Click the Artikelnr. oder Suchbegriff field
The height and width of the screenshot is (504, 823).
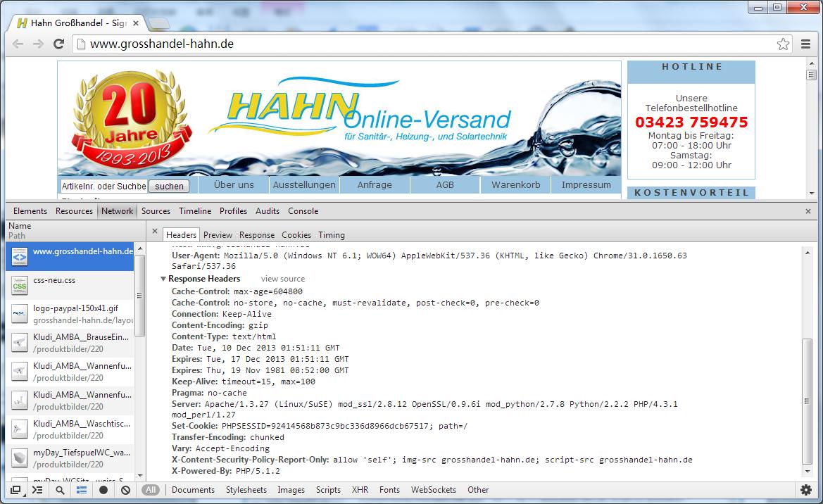point(104,187)
